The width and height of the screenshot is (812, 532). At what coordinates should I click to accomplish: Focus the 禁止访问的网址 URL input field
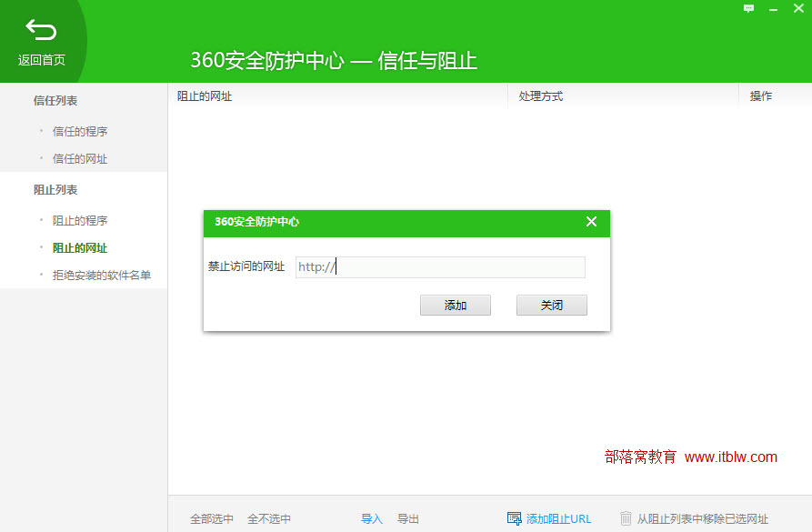tap(440, 267)
